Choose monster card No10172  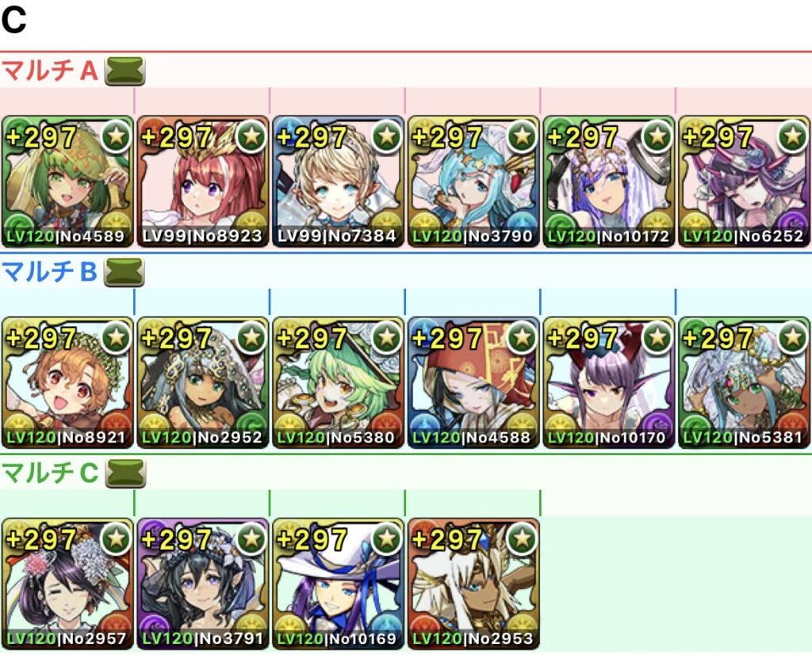[x=609, y=182]
